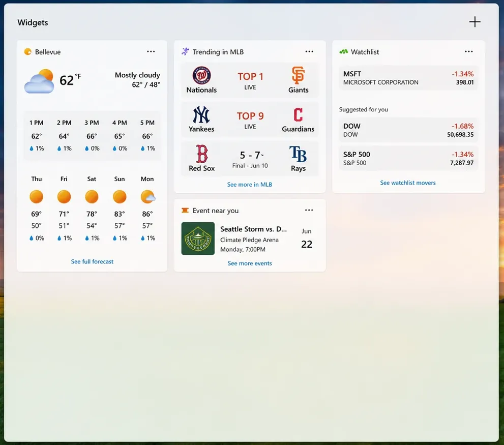Open the See more in MLB link
The width and height of the screenshot is (504, 445).
pyautogui.click(x=249, y=185)
